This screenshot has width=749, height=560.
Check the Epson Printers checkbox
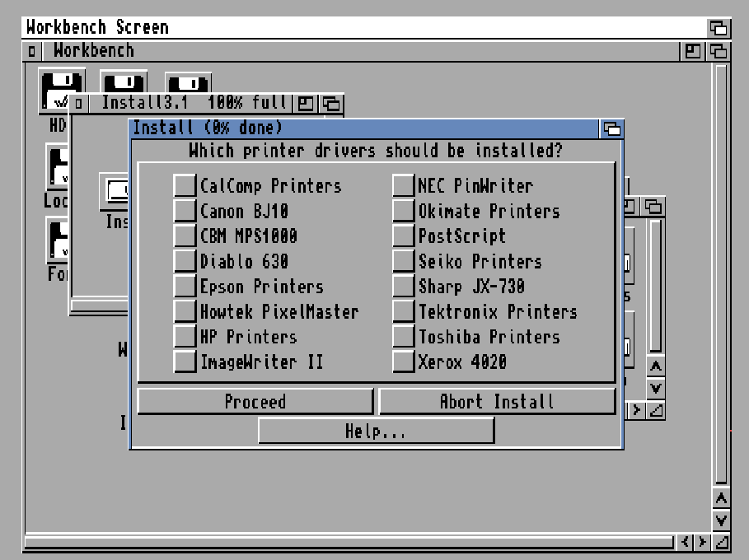click(x=185, y=287)
